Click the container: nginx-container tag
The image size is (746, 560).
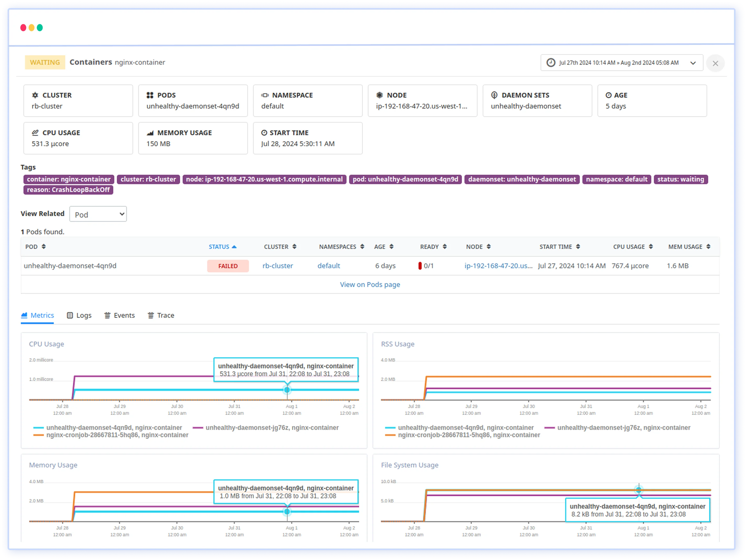click(x=69, y=179)
